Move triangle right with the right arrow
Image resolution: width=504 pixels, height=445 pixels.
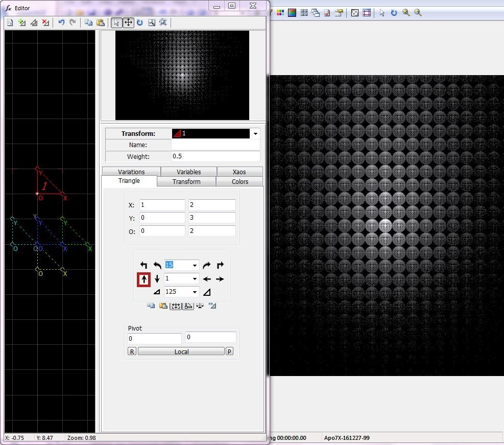point(220,279)
